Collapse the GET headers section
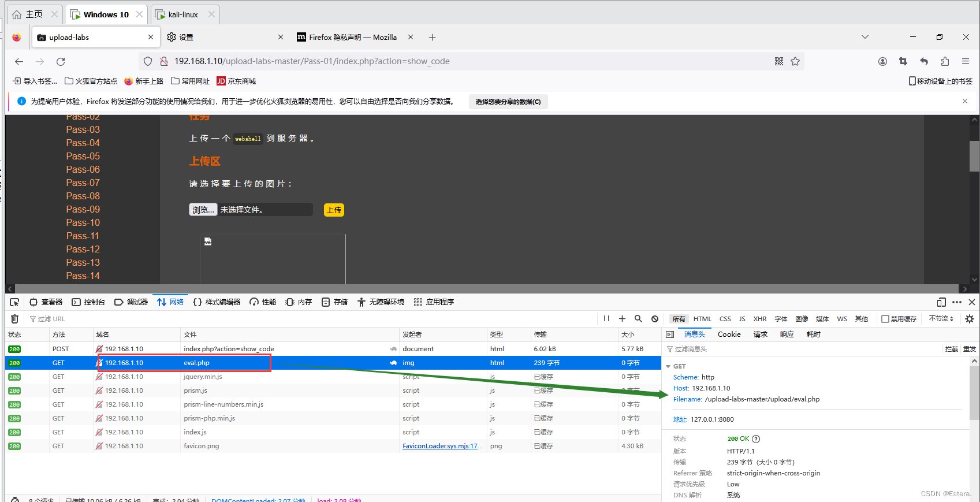 coord(668,366)
